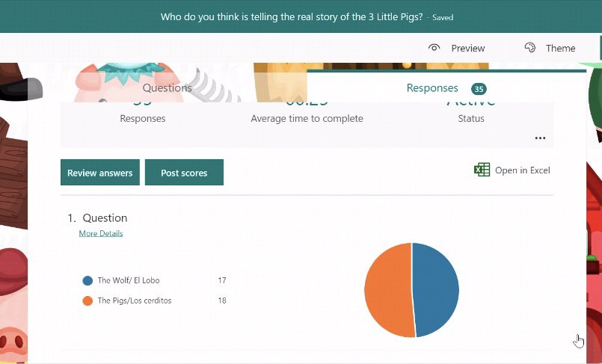
Task: Click the Post scores button
Action: point(184,173)
